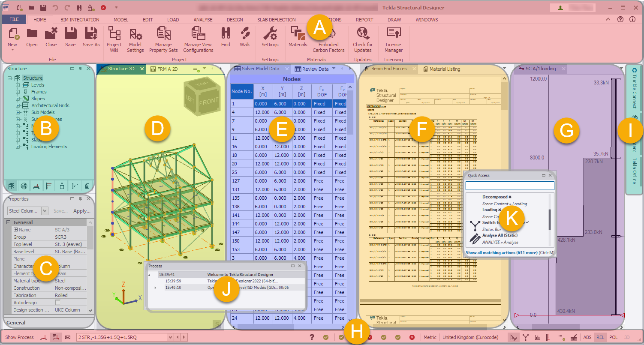Select the Loading tree icon below the Structure tree

point(37,186)
